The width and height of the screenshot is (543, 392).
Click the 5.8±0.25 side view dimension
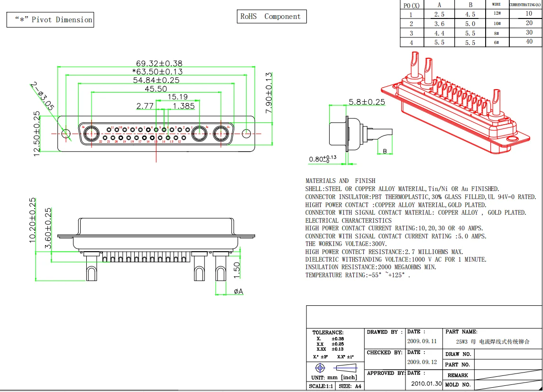[367, 101]
